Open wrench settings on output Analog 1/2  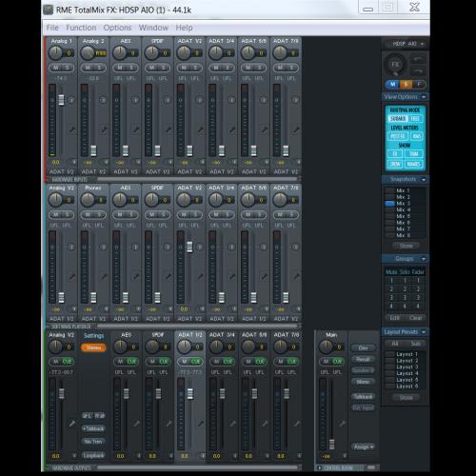72,424
